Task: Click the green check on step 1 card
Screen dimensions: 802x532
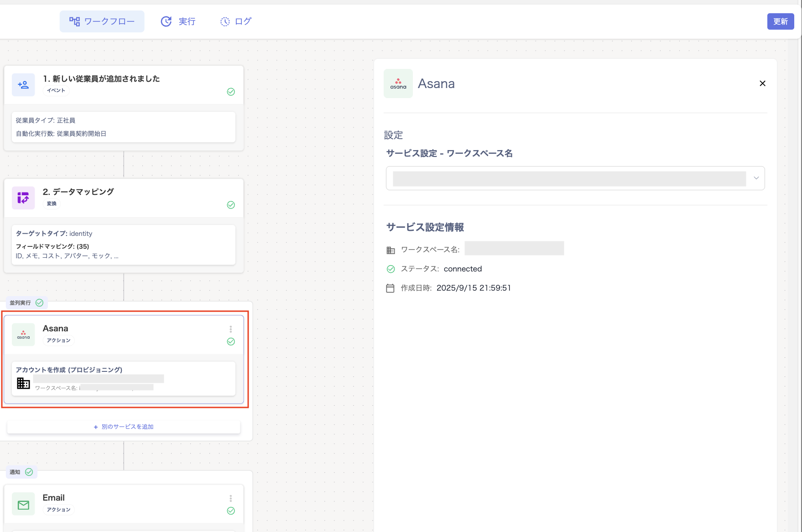Action: point(231,92)
